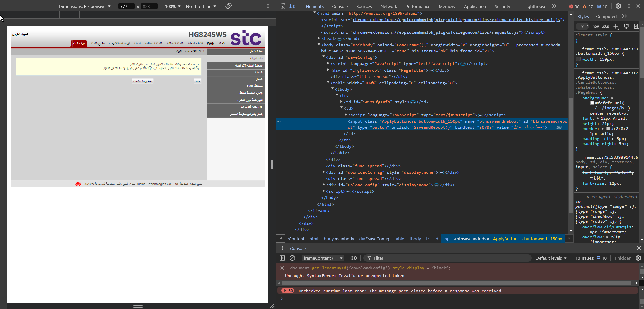Open the No throttling dropdown
This screenshot has width=644, height=309.
201,6
